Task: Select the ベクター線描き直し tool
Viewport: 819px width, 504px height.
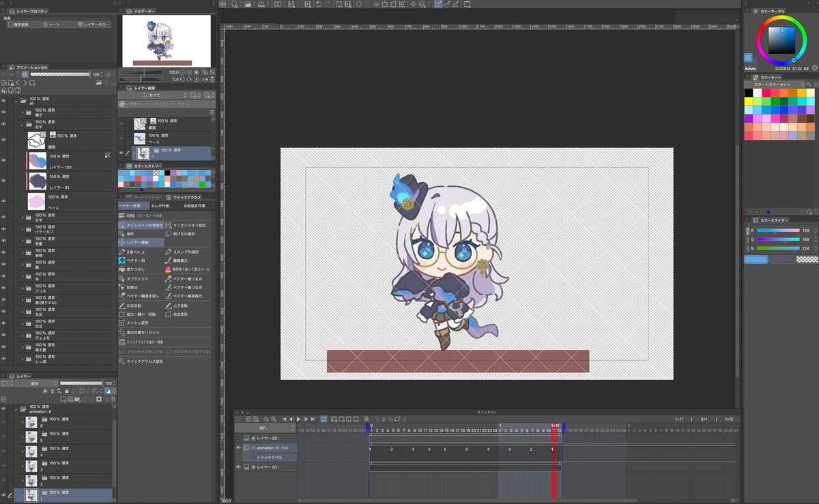Action: click(140, 296)
